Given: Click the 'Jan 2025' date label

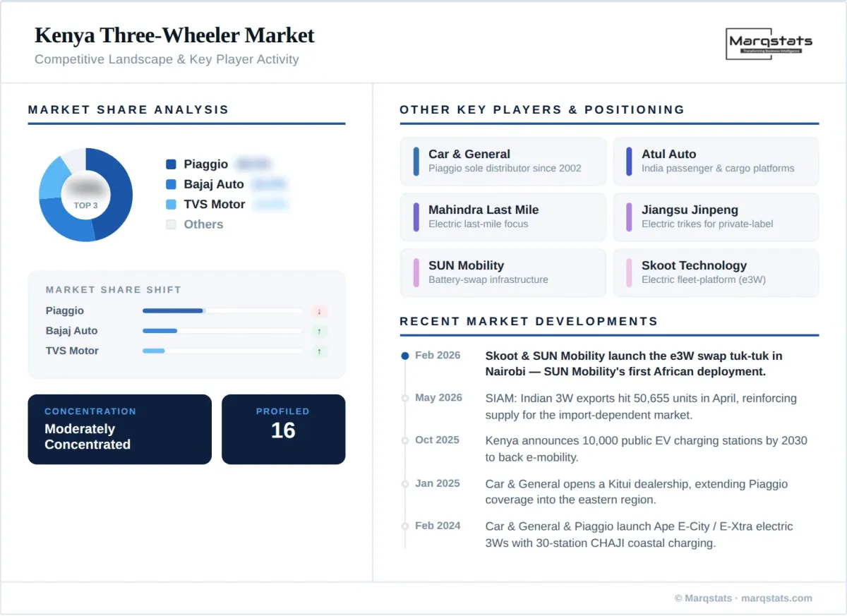Looking at the screenshot, I should click(x=437, y=483).
